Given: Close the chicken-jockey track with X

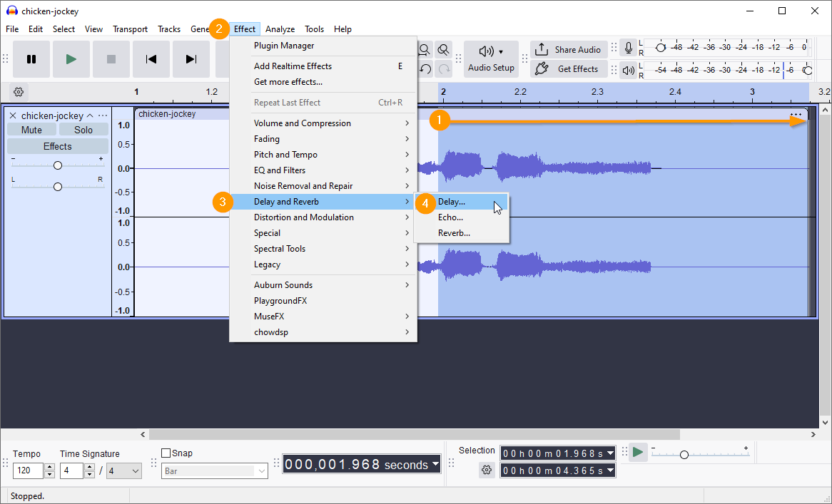Looking at the screenshot, I should 13,115.
